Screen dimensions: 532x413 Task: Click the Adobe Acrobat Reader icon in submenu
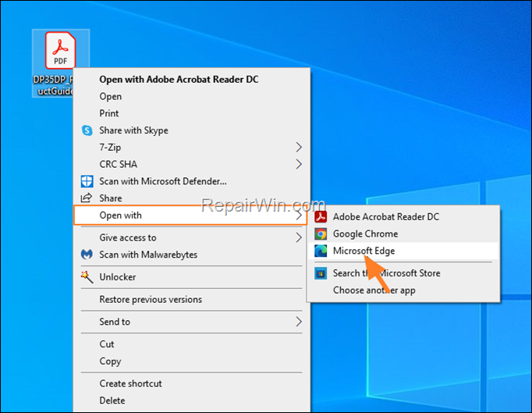pyautogui.click(x=321, y=217)
